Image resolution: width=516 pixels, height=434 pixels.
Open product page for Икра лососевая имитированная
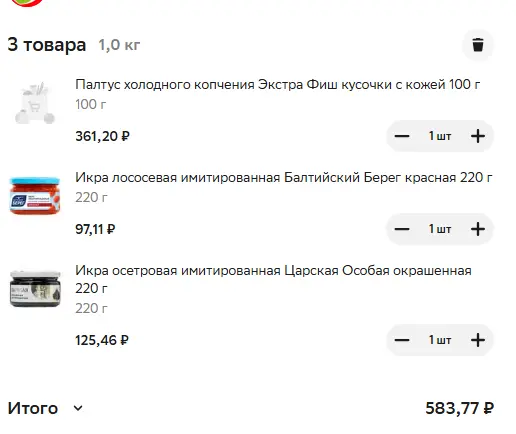tap(283, 177)
